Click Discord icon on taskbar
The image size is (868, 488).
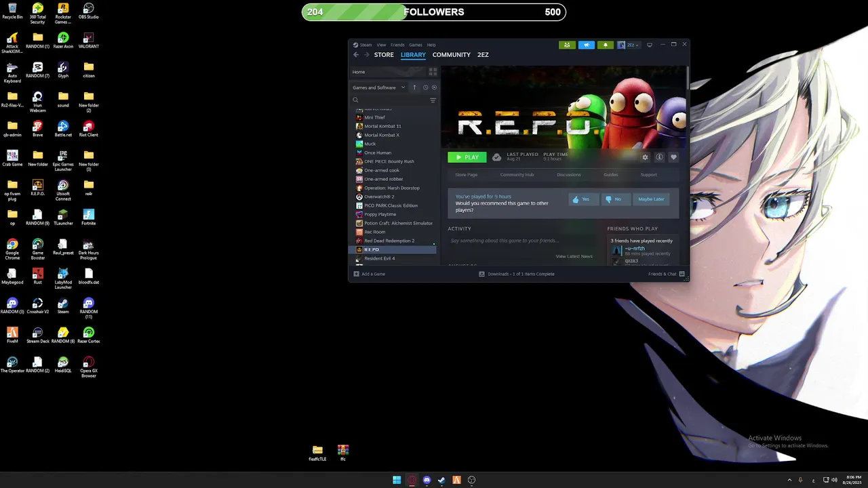(427, 481)
